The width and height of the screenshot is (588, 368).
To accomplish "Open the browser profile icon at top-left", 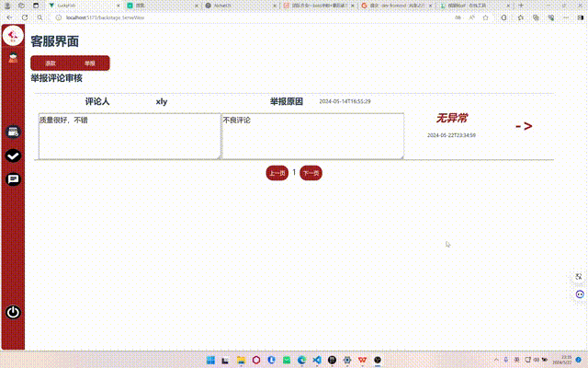I will click(x=7, y=6).
